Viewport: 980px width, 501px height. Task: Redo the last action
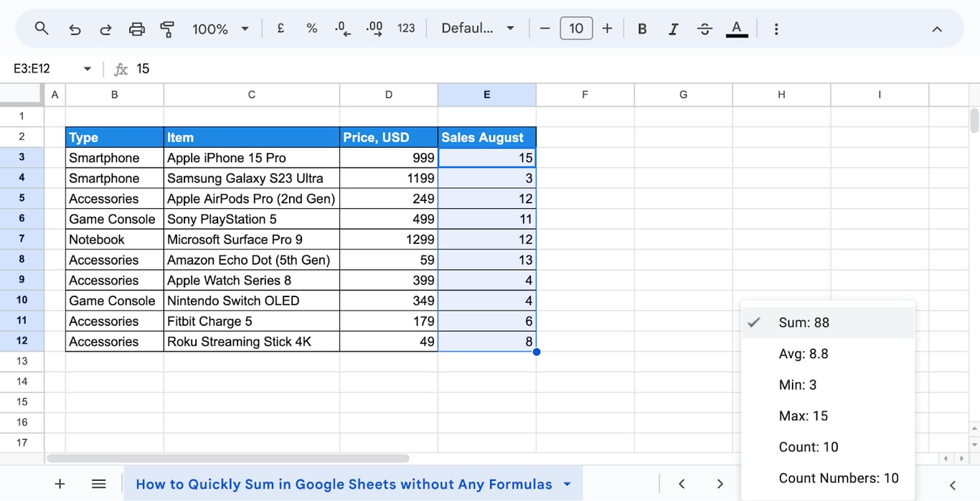[x=105, y=29]
